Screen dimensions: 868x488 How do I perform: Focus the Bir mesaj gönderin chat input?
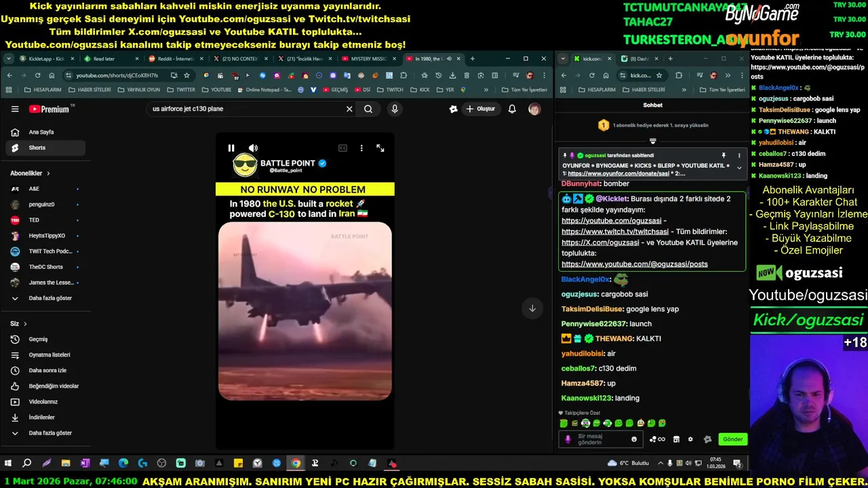pos(601,439)
